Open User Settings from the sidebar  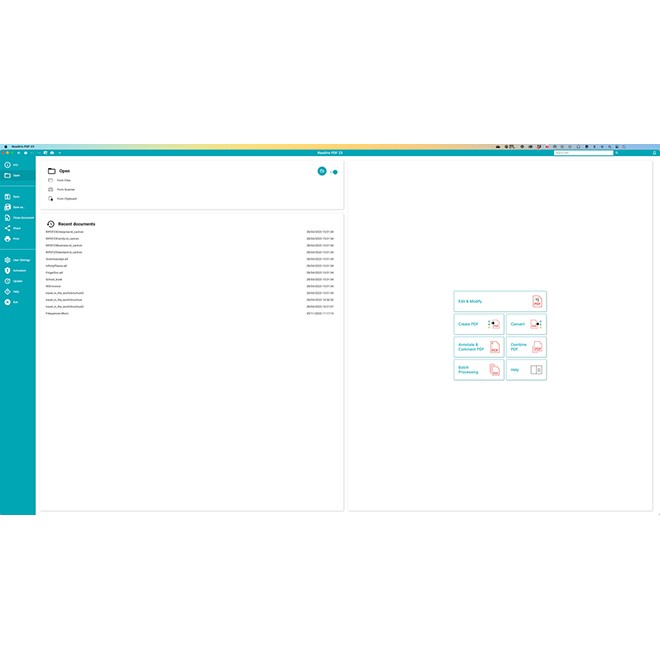17,260
